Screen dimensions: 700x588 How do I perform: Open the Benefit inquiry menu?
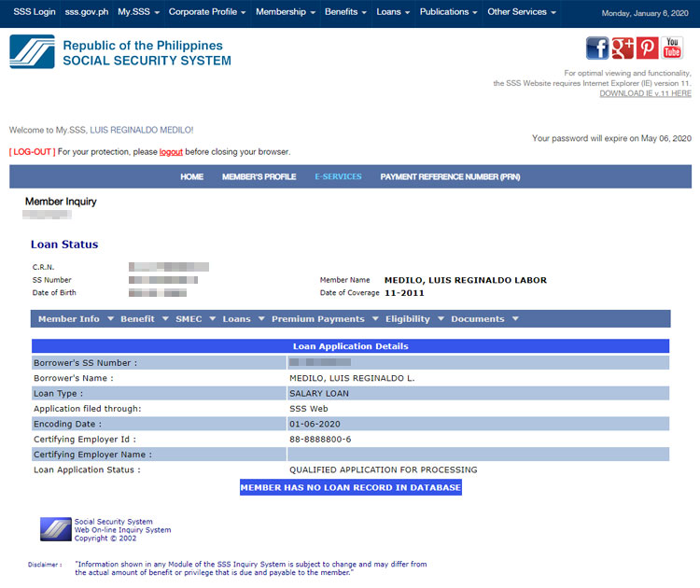coord(137,319)
